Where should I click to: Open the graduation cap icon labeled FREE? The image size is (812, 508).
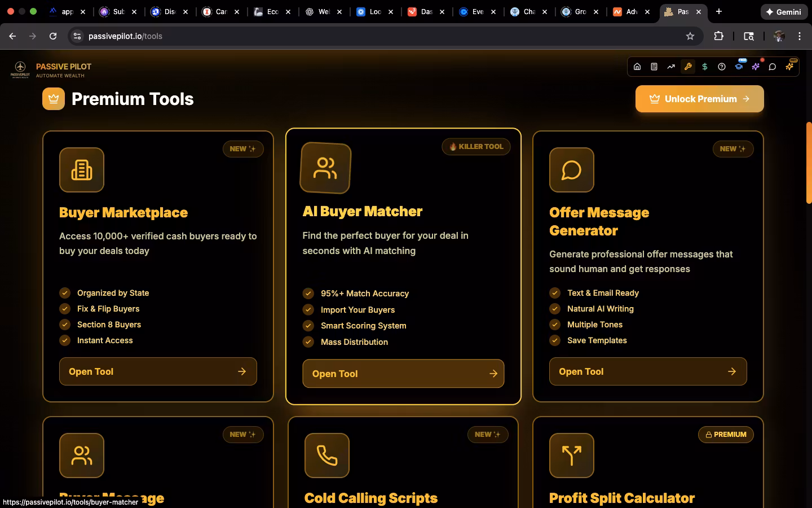coord(739,67)
